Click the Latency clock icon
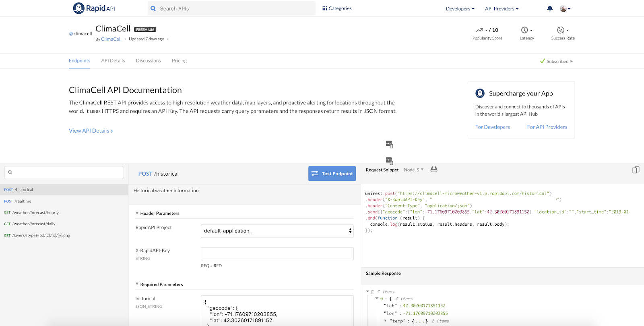644x326 pixels. tap(524, 30)
